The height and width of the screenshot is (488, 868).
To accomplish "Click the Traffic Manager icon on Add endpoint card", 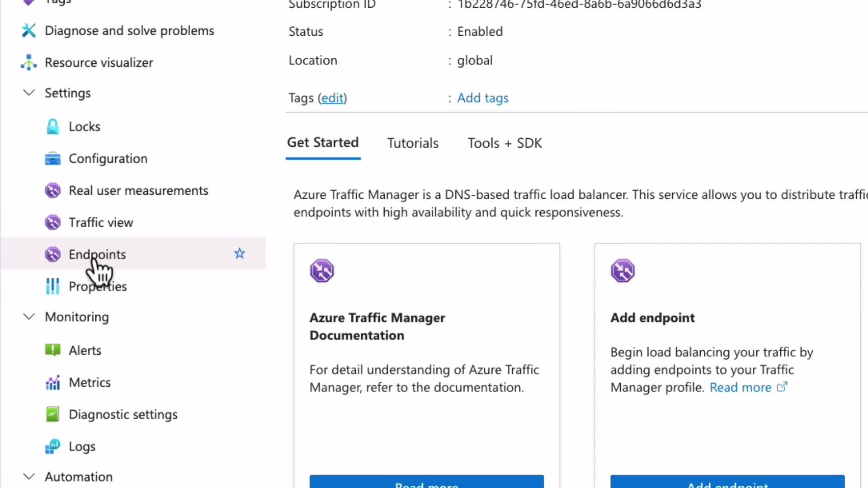I will pos(623,271).
